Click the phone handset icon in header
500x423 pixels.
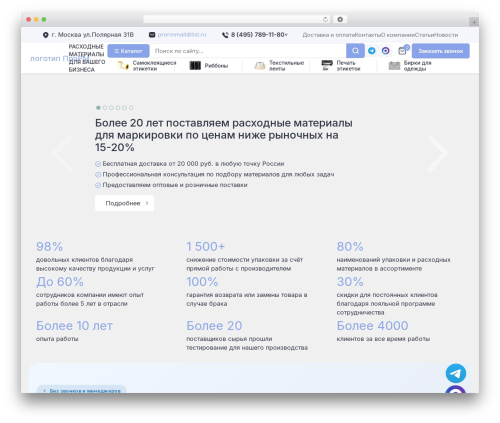[225, 35]
